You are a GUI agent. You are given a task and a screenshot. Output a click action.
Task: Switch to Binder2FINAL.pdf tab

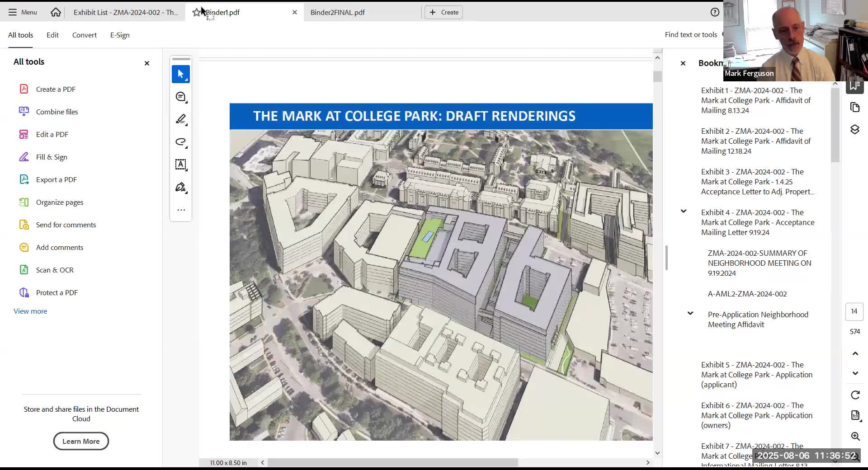pos(338,12)
